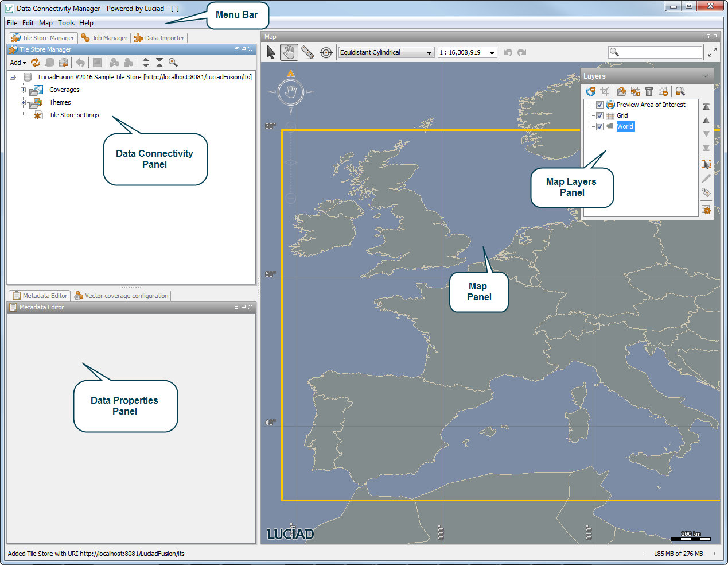Click the open folder icon in Layers toolbar

tap(622, 91)
